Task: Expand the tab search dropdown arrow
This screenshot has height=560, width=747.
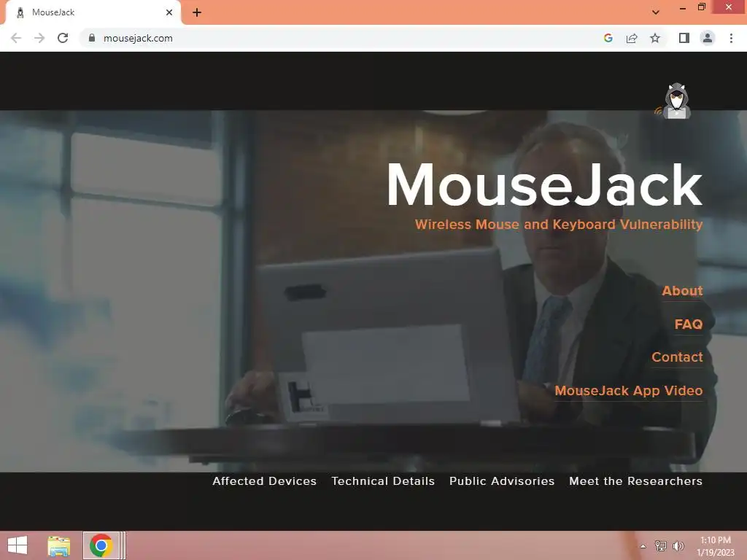Action: point(656,12)
